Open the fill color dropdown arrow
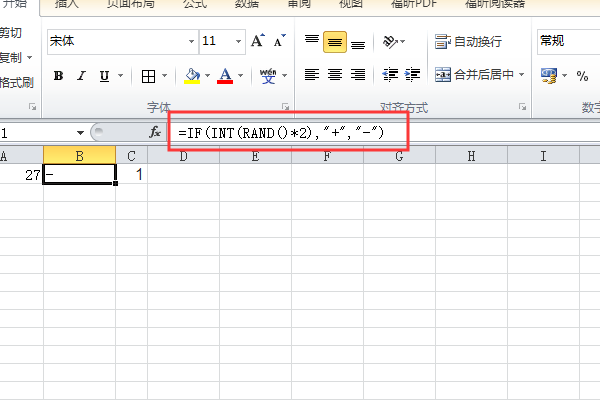Image resolution: width=600 pixels, height=400 pixels. click(207, 76)
